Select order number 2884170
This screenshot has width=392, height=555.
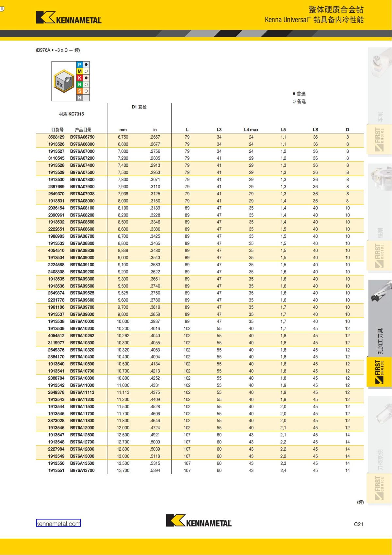[x=57, y=357]
